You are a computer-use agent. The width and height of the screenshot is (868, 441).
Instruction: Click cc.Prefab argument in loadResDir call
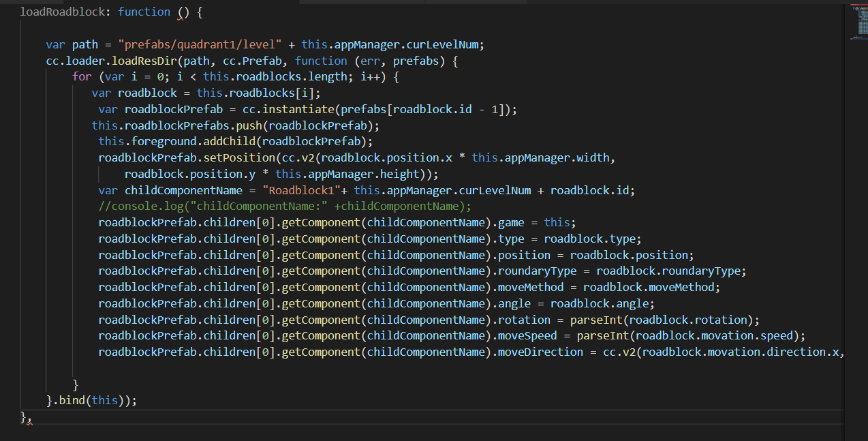coord(252,61)
